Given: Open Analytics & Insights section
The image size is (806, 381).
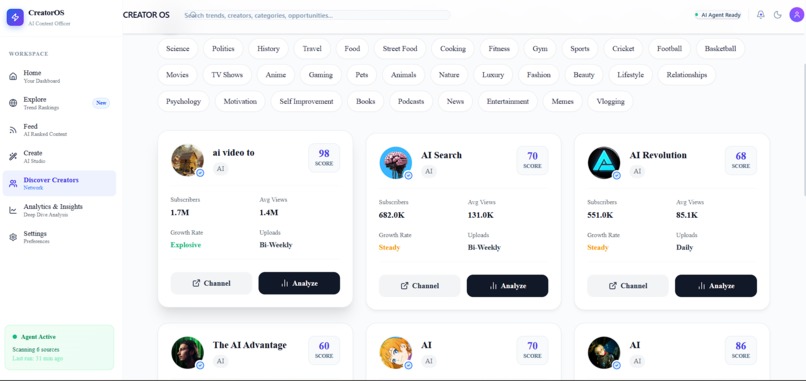Looking at the screenshot, I should (59, 210).
